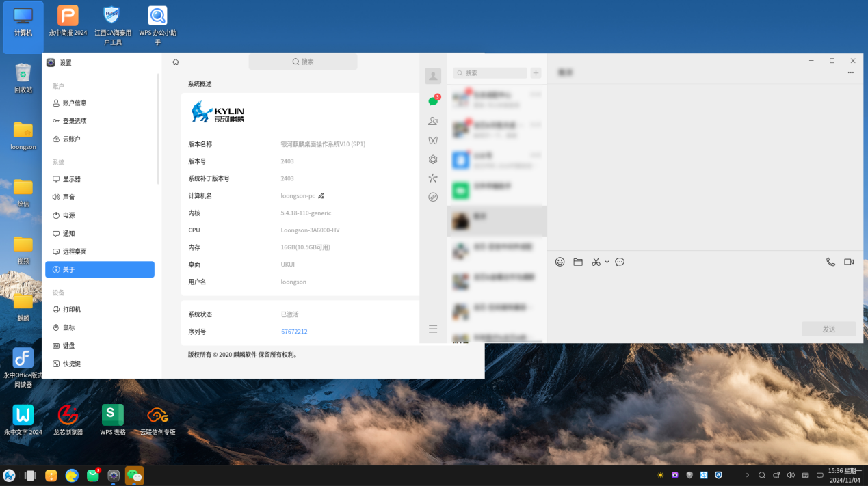Expand the screenshot options dropdown arrow

pyautogui.click(x=607, y=262)
